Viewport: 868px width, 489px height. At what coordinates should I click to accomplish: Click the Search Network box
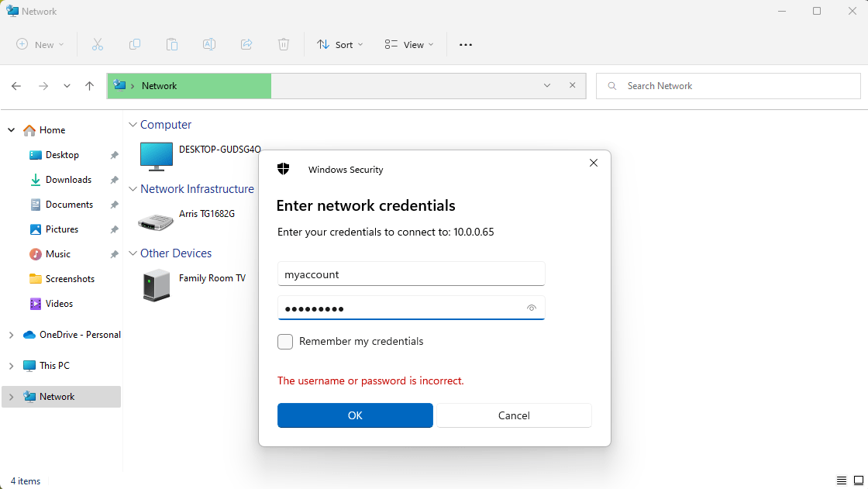point(728,86)
